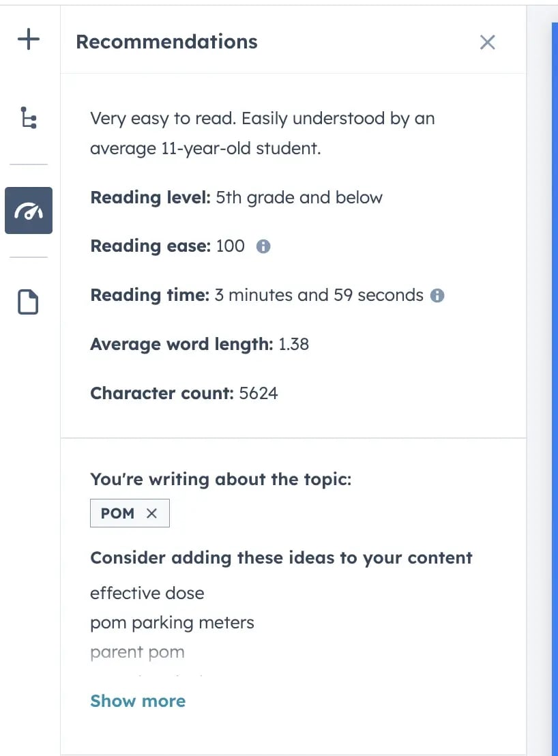Remove the POM topic tag

[x=151, y=513]
